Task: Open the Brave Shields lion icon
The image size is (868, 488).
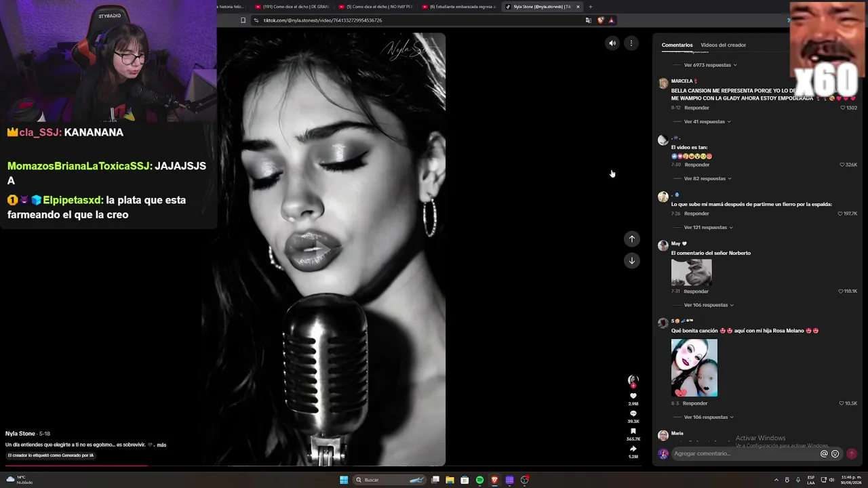Action: pyautogui.click(x=600, y=20)
